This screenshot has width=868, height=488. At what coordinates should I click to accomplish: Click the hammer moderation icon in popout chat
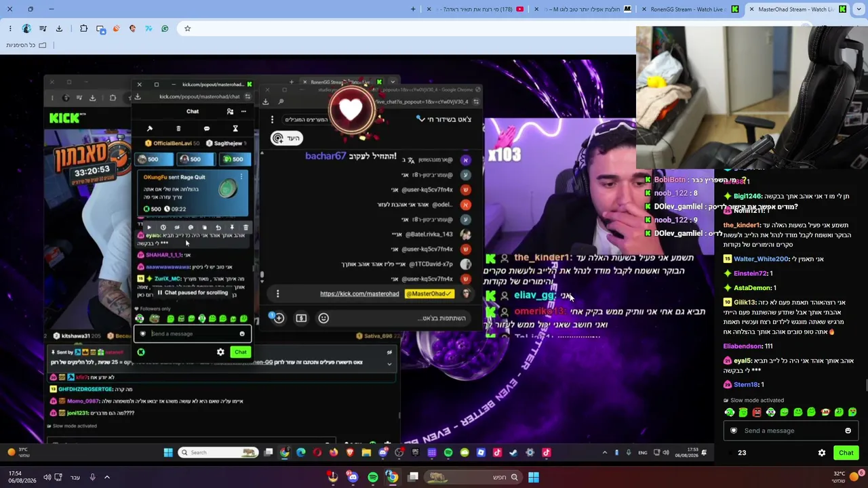[150, 128]
